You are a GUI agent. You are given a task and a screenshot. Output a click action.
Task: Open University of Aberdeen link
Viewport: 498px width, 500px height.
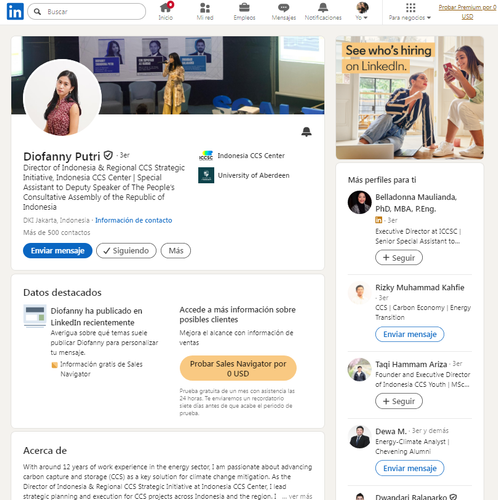253,175
